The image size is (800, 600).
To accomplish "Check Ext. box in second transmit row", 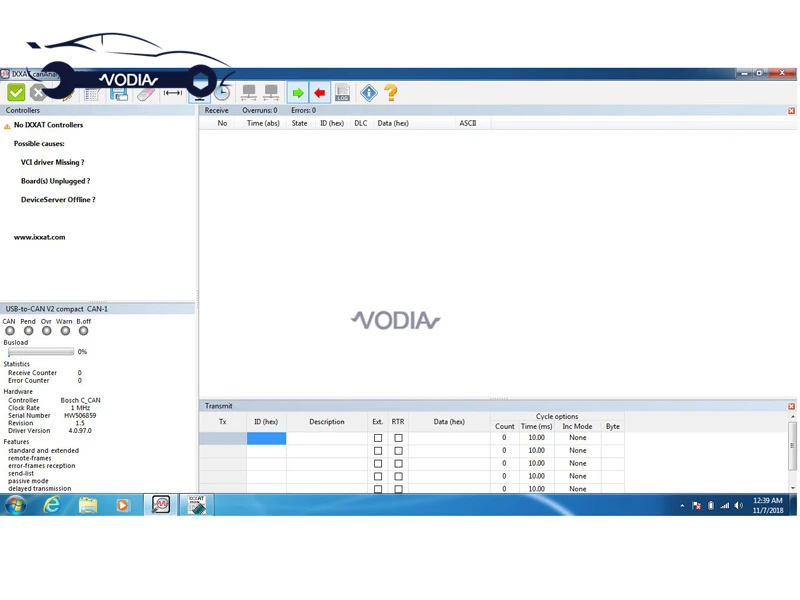I will click(x=378, y=451).
